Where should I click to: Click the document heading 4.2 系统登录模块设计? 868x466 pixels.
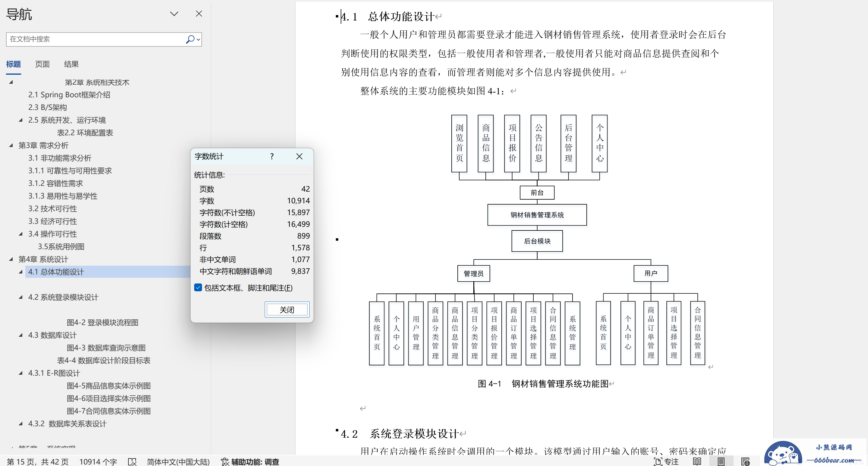coord(400,434)
